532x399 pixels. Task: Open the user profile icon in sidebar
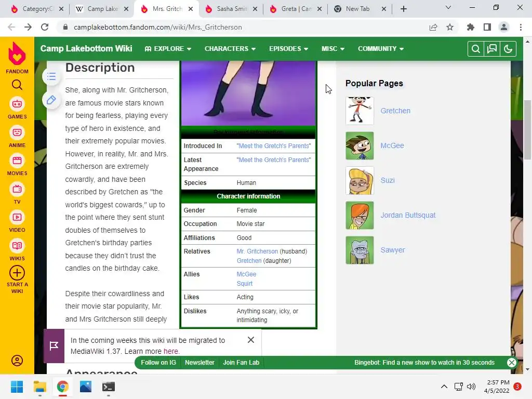[x=17, y=361]
